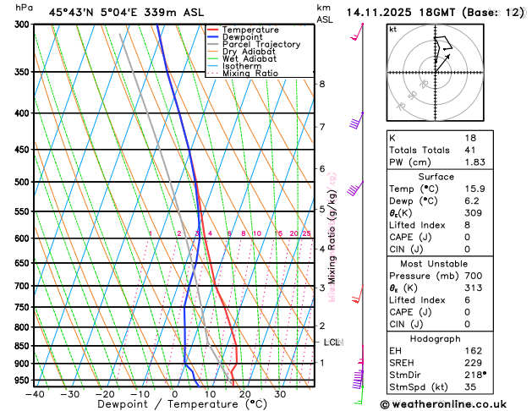Click the 'kt' label in the hodograph
The height and width of the screenshot is (411, 532).
pyautogui.click(x=393, y=30)
